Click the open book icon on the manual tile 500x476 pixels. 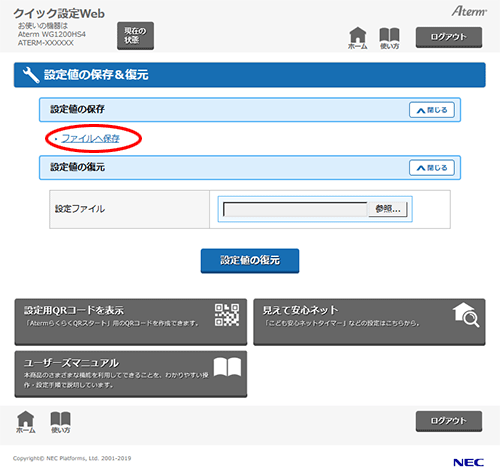[227, 367]
